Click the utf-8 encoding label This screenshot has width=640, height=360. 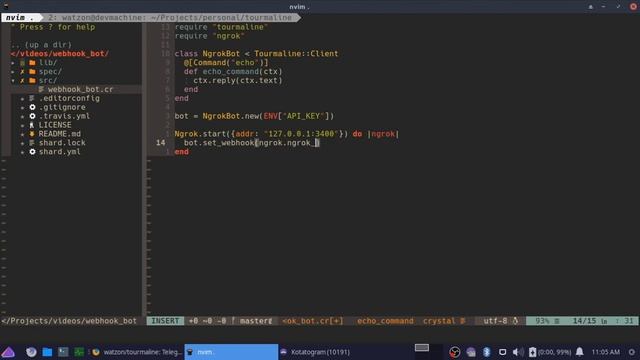pyautogui.click(x=495, y=321)
